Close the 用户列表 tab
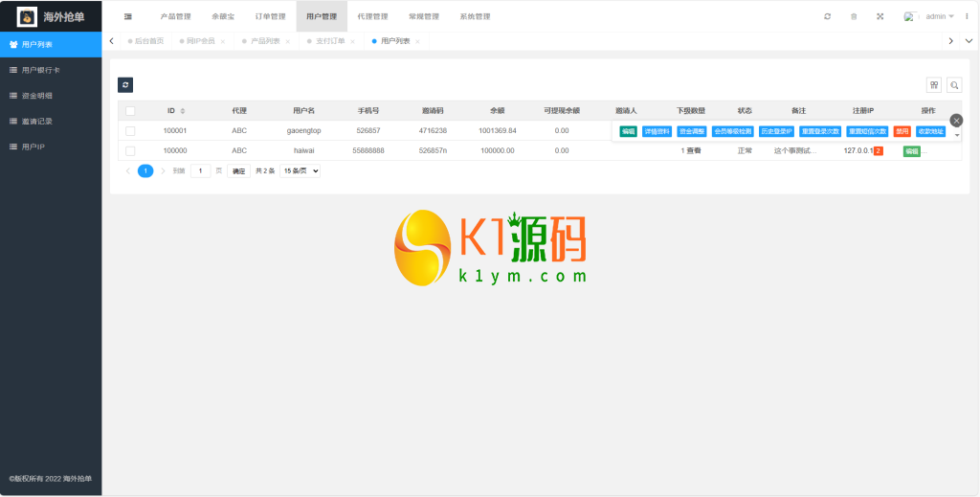This screenshot has width=980, height=497. (x=417, y=41)
